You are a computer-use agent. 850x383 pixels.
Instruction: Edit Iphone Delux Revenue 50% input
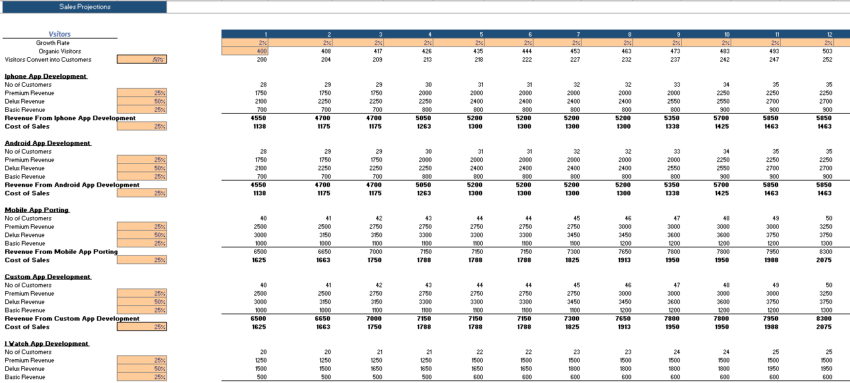pos(141,101)
